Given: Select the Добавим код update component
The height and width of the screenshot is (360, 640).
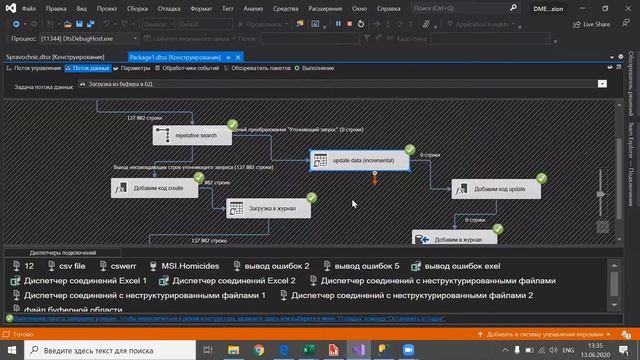Looking at the screenshot, I should click(496, 189).
